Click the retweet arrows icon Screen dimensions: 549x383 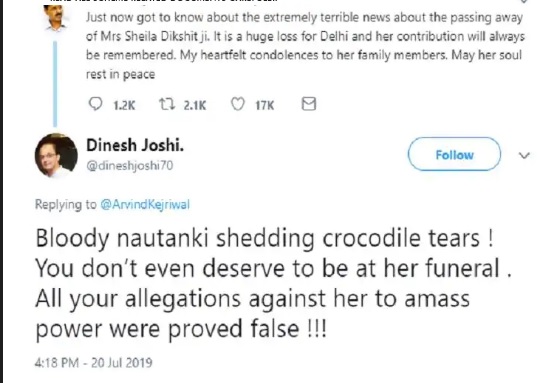click(x=167, y=104)
